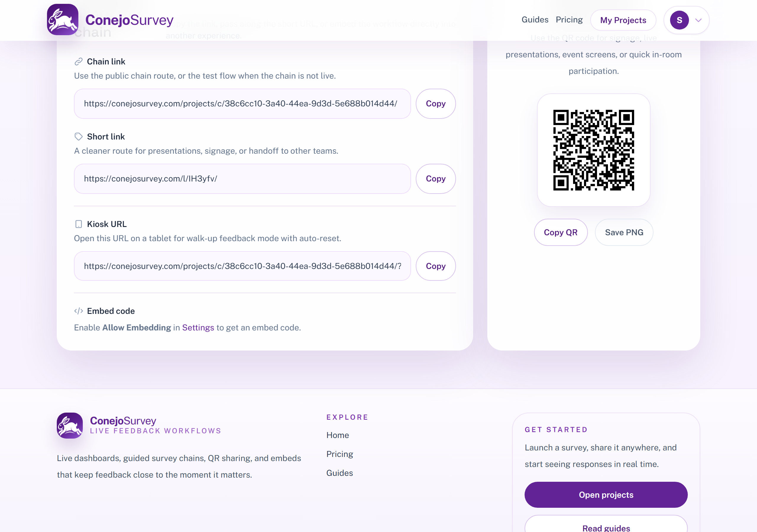Collapse the header account panel via chevron arrow
The height and width of the screenshot is (532, 757).
pos(698,20)
